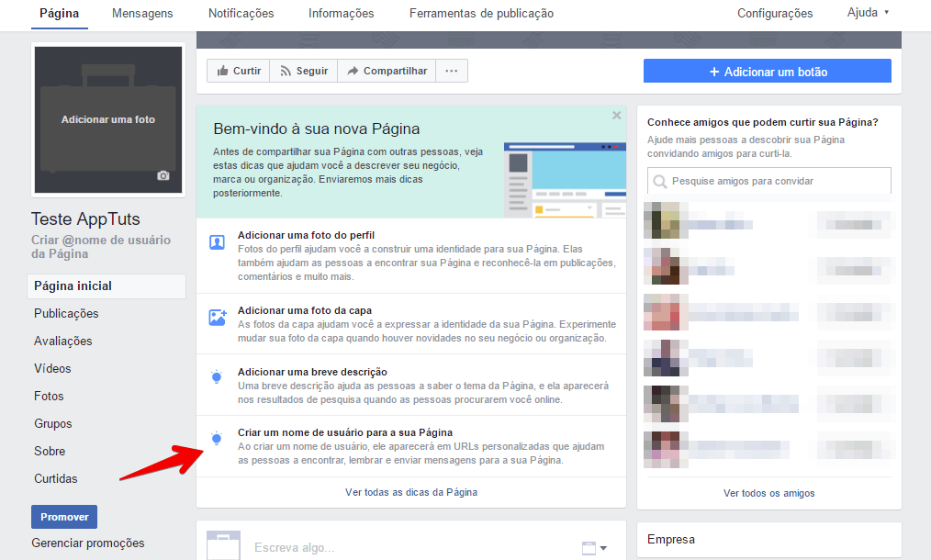The width and height of the screenshot is (931, 560).
Task: Click the page avatar in post composer
Action: [x=223, y=545]
